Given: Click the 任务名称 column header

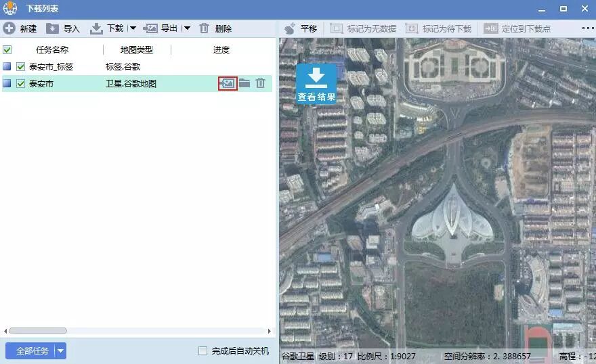Looking at the screenshot, I should 52,49.
